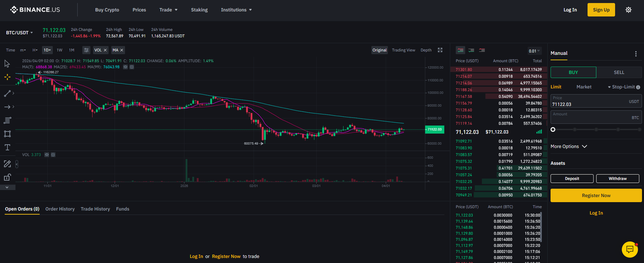Remove the VOL indicator tag
The width and height of the screenshot is (644, 263).
105,50
